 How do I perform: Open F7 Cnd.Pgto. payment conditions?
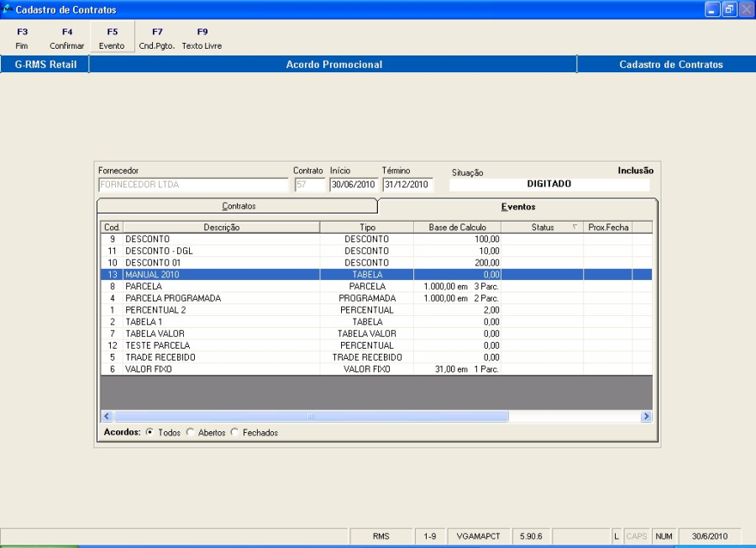point(157,38)
